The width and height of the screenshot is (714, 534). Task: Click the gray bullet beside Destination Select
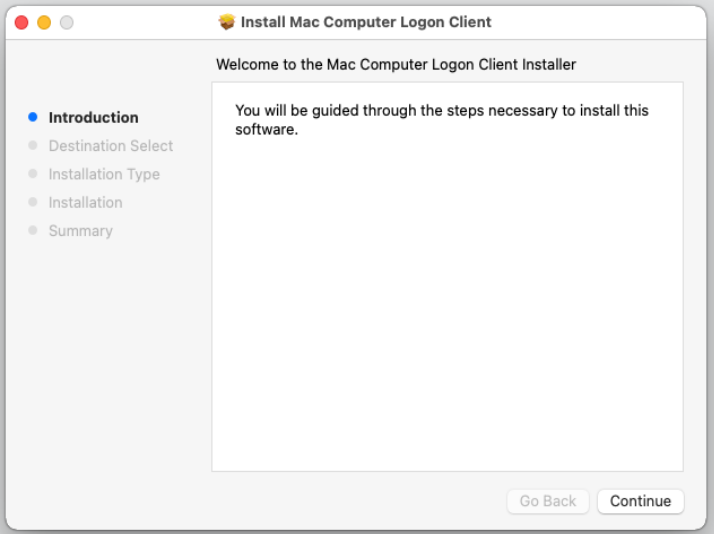click(33, 146)
